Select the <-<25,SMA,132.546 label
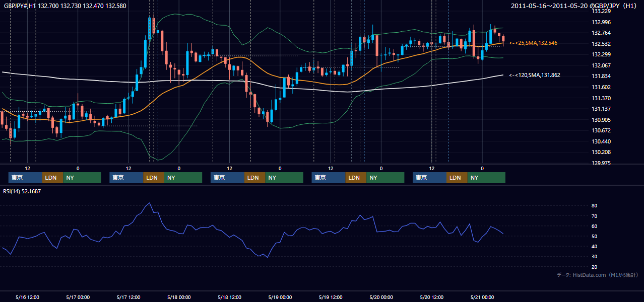 pyautogui.click(x=533, y=43)
